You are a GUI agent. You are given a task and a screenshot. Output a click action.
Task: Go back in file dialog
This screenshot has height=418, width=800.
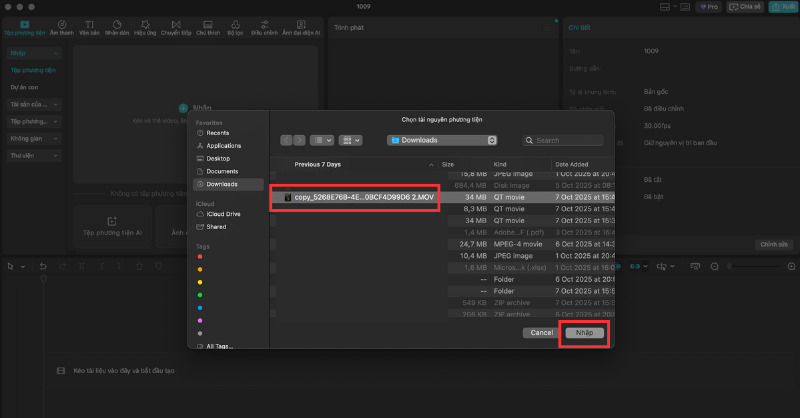[x=286, y=140]
